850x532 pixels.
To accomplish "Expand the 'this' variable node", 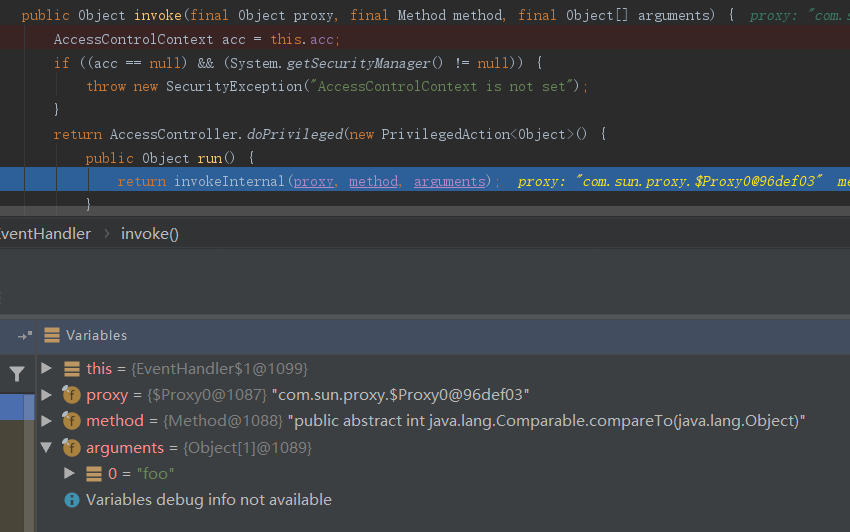I will [46, 369].
